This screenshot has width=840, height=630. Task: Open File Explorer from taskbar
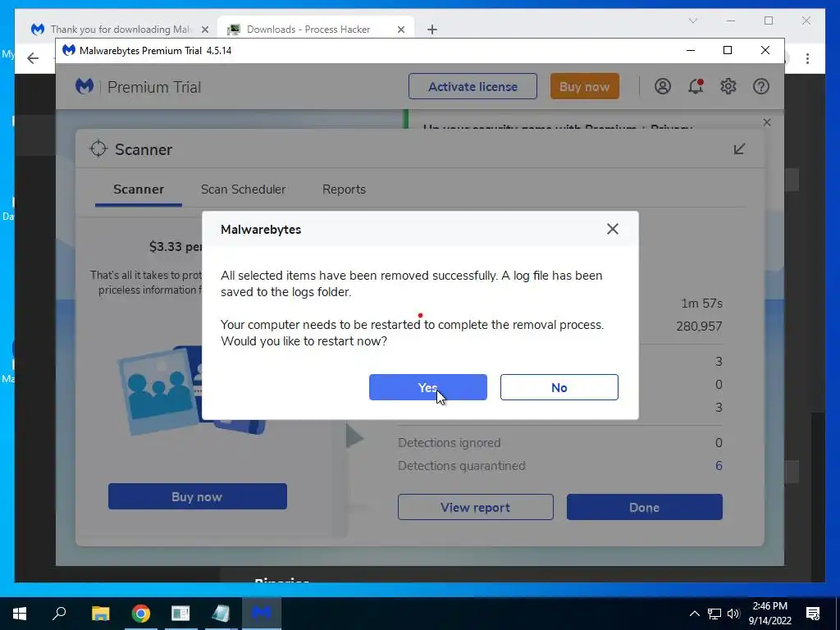[x=100, y=614]
